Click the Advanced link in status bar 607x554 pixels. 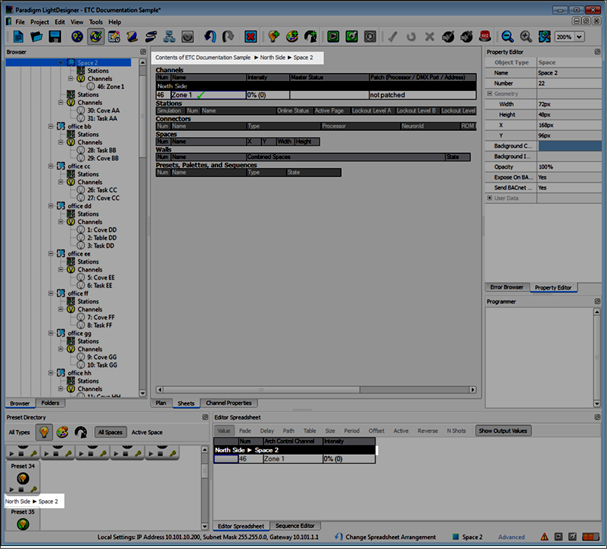pos(511,537)
